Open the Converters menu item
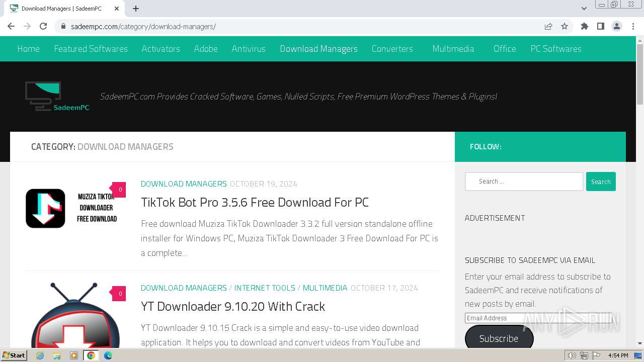The height and width of the screenshot is (362, 644). (x=392, y=49)
